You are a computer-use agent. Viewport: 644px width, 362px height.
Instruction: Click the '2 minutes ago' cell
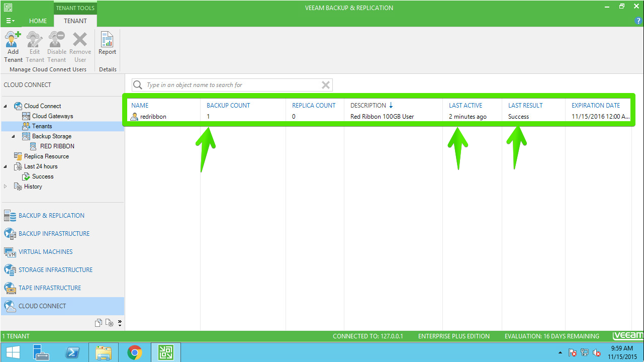pyautogui.click(x=468, y=117)
